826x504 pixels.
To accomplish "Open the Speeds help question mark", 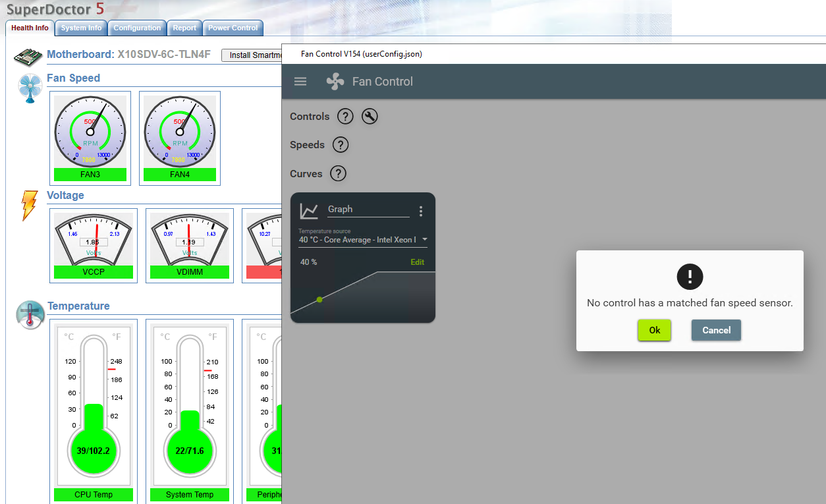I will [x=341, y=145].
